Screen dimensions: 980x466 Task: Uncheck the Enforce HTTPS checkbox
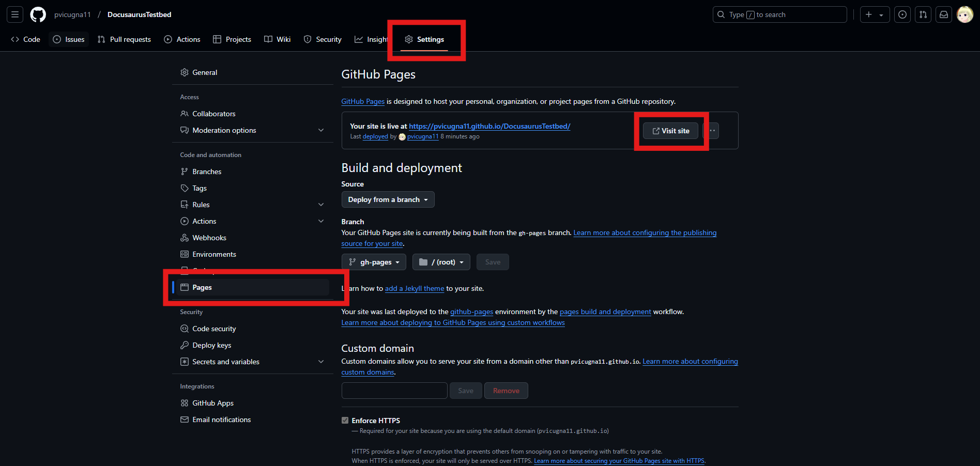[345, 420]
